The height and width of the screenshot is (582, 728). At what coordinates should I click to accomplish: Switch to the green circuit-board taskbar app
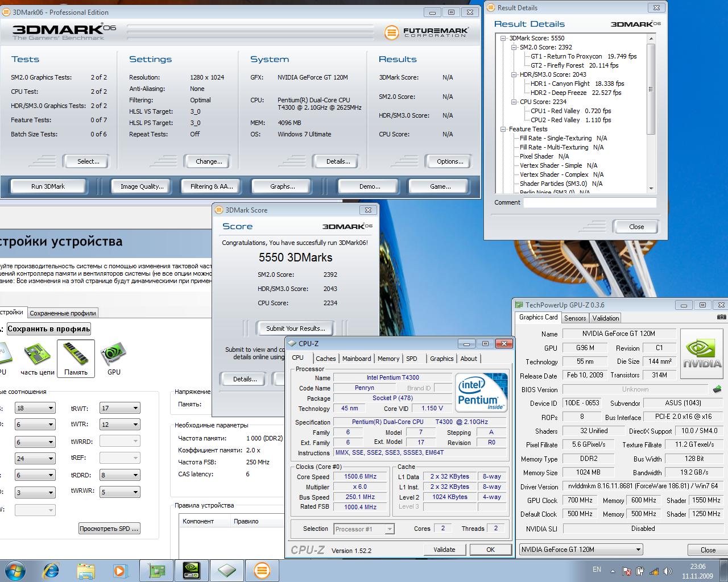pos(156,570)
